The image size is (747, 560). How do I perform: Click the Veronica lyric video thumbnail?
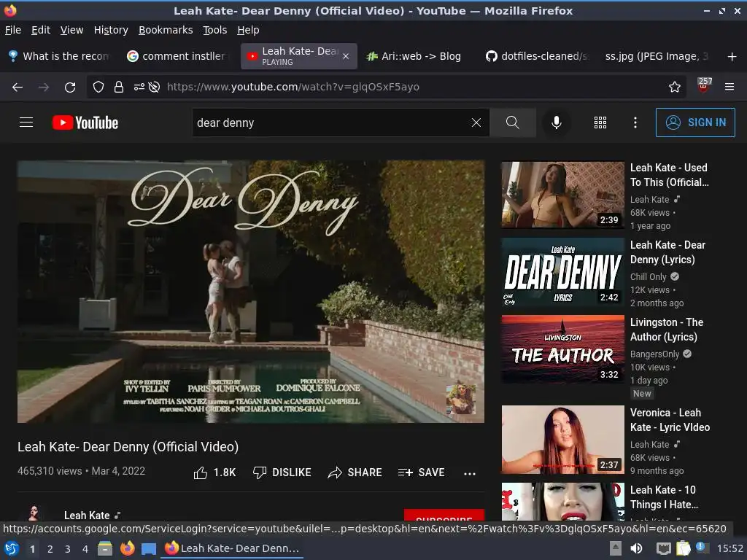coord(562,440)
